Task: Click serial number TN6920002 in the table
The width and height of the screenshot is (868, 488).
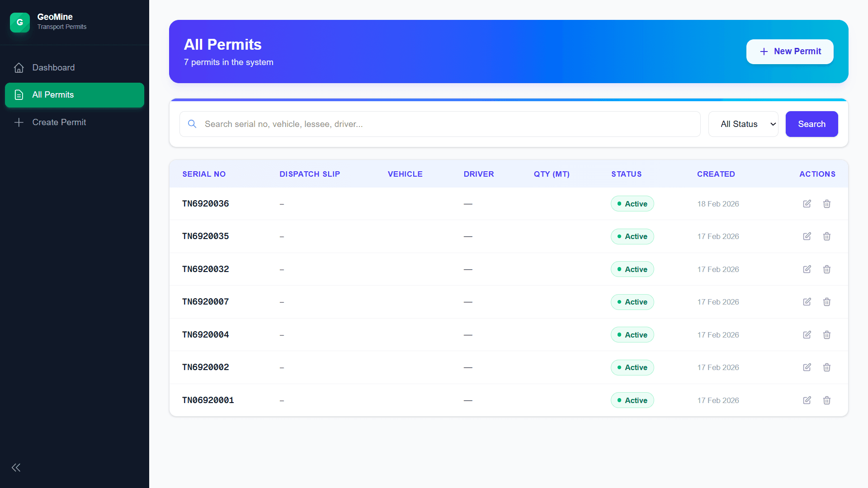Action: click(206, 367)
